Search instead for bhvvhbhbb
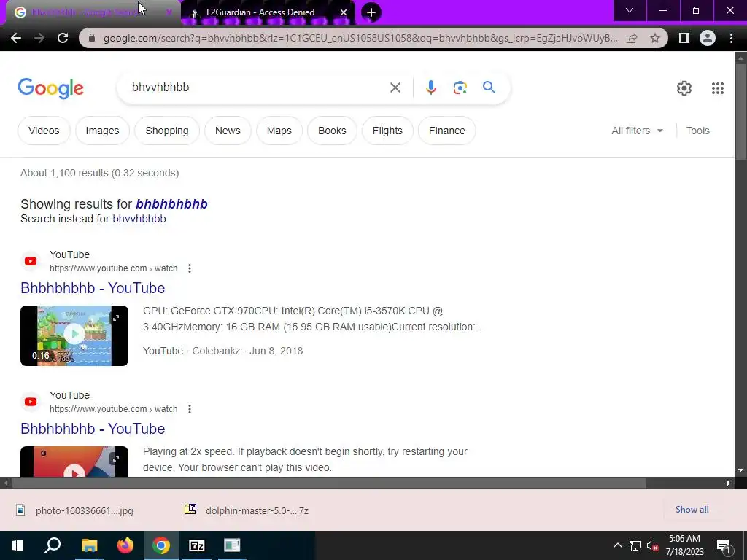The height and width of the screenshot is (560, 747). pyautogui.click(x=139, y=219)
